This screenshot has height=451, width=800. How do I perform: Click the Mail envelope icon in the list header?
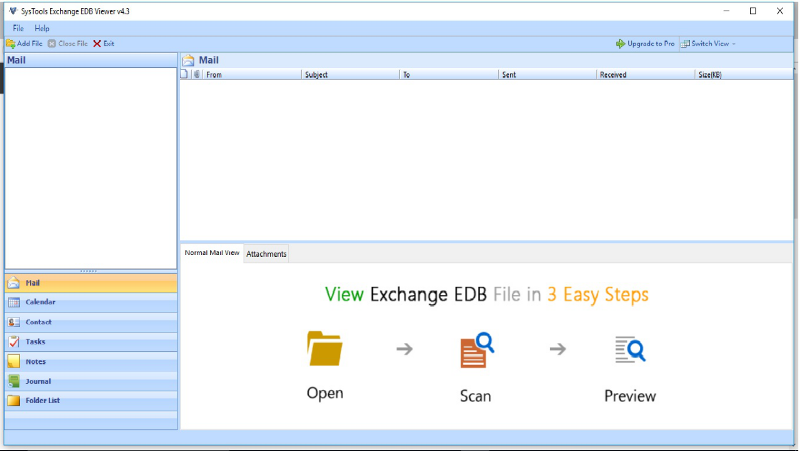[x=188, y=60]
